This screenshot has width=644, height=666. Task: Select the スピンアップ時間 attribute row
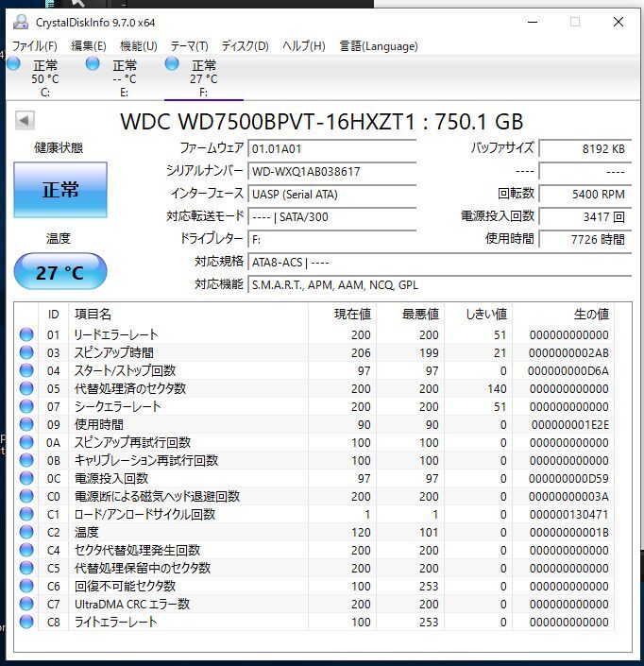(x=314, y=352)
